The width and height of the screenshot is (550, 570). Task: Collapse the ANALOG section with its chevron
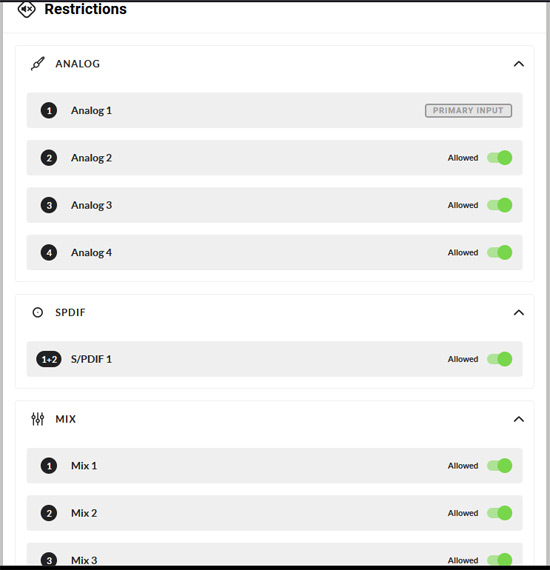[519, 64]
